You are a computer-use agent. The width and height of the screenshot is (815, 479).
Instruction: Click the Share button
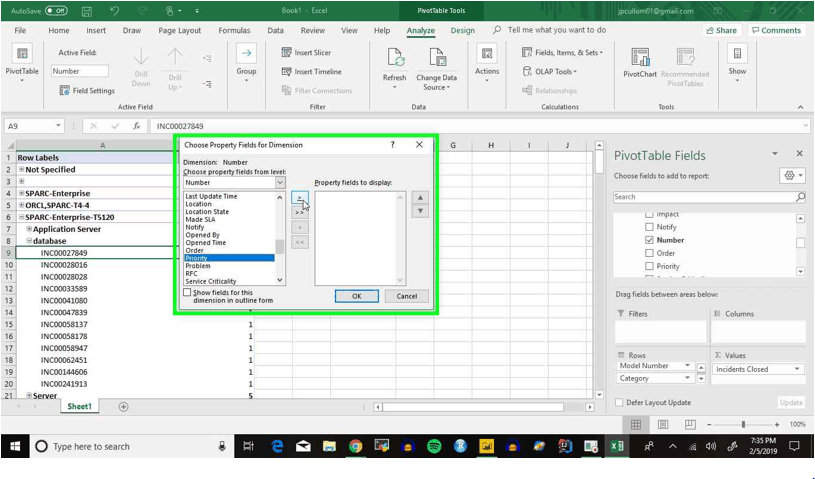(x=721, y=30)
